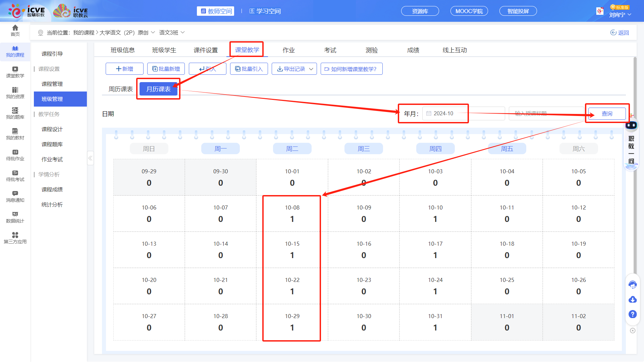644x362 pixels.
Task: Click the 新增 button
Action: coord(124,69)
